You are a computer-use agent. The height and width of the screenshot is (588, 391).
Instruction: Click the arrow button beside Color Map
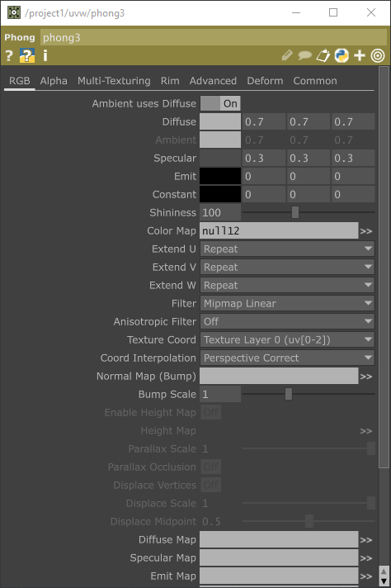[366, 231]
